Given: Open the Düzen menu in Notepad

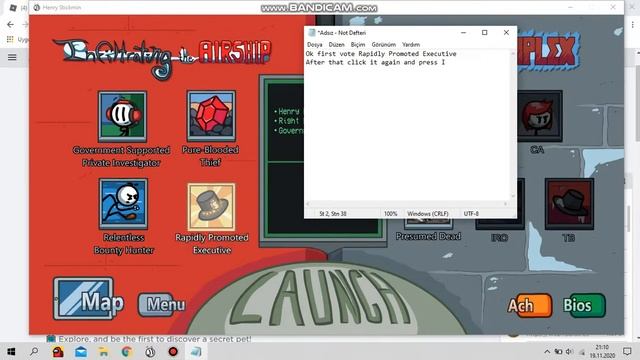Looking at the screenshot, I should tap(337, 44).
